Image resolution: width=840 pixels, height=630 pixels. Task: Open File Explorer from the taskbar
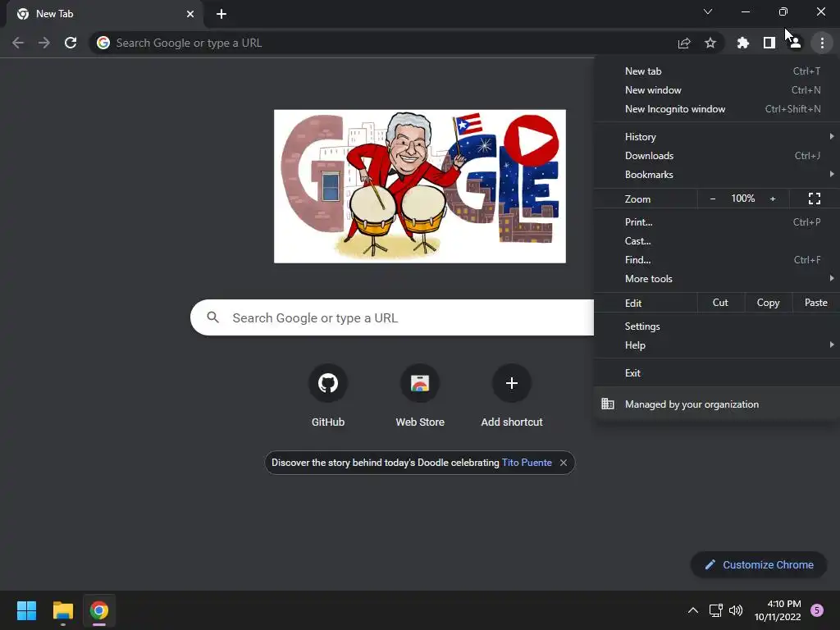tap(62, 610)
